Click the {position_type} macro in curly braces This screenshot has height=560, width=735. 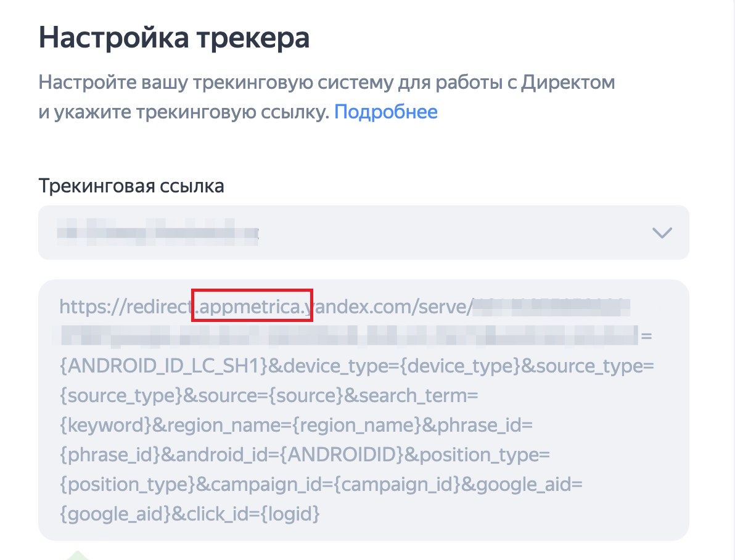coord(127,485)
